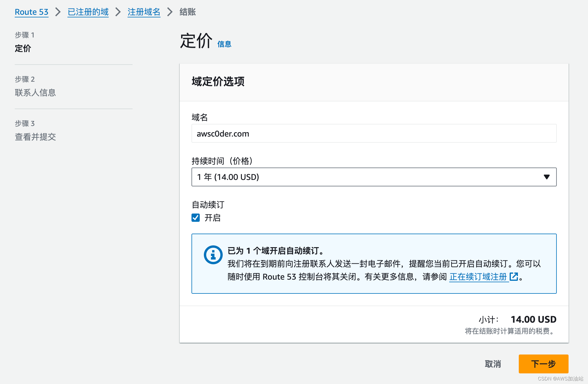Click the blue info circle icon in alert
Image resolution: width=588 pixels, height=384 pixels.
click(213, 255)
